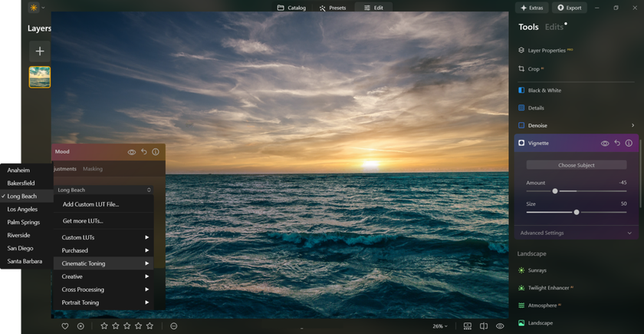Switch to Mood Masking tab
This screenshot has width=644, height=334.
point(93,169)
